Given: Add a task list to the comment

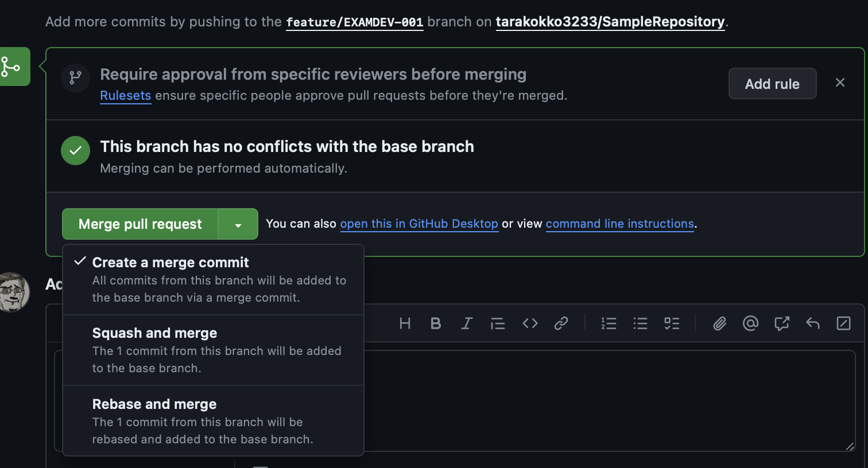Looking at the screenshot, I should (x=672, y=323).
